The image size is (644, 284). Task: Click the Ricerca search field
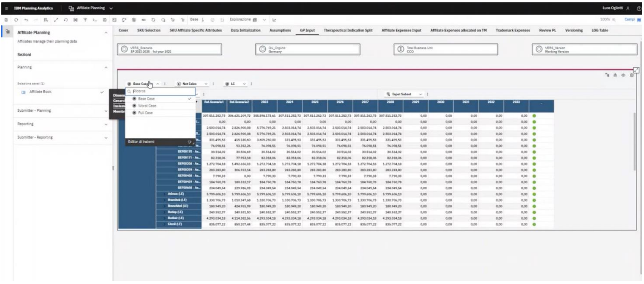tap(163, 91)
